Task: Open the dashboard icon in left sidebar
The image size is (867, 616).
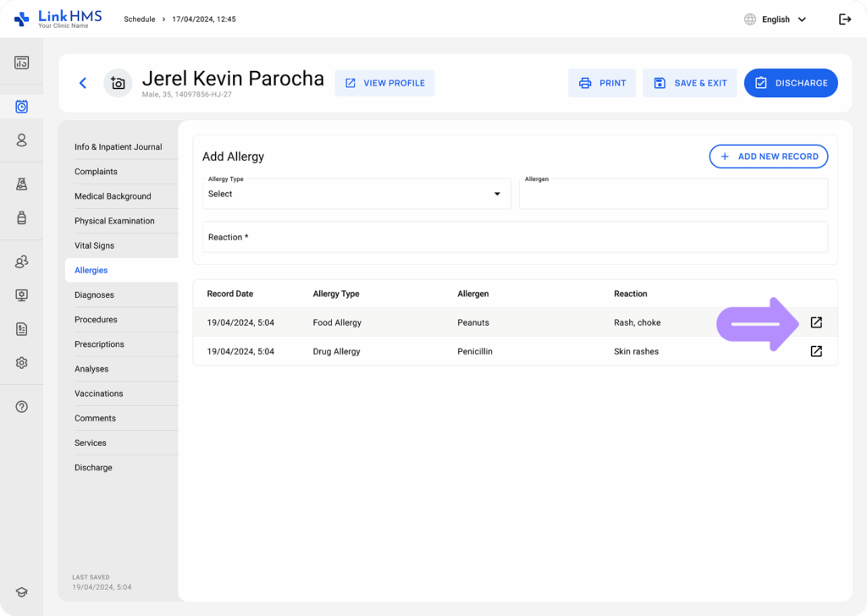Action: coord(21,63)
